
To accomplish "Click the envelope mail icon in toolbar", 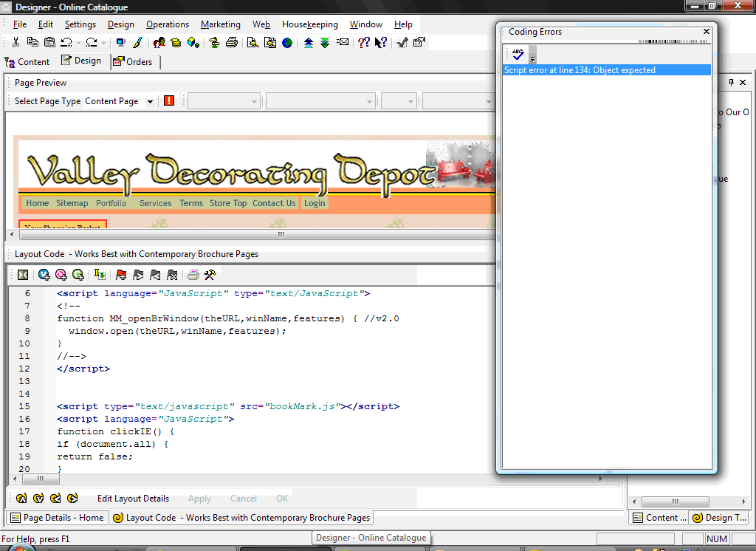I will coord(343,43).
